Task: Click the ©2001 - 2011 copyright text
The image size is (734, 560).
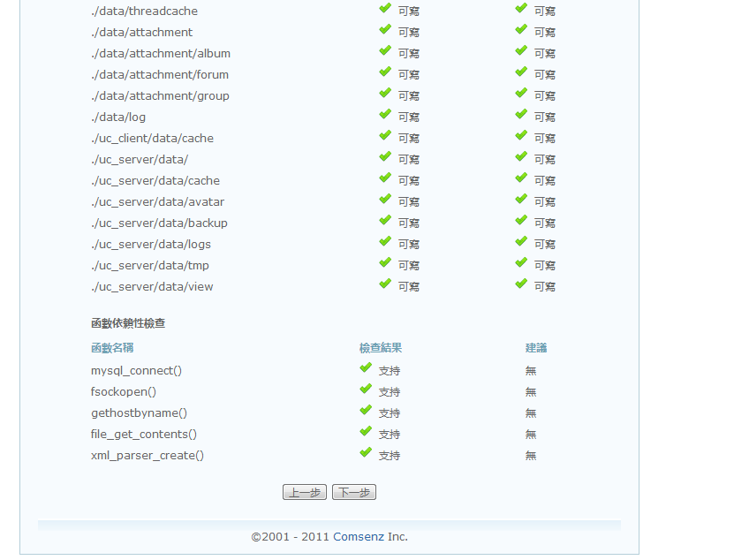Action: pyautogui.click(x=290, y=536)
